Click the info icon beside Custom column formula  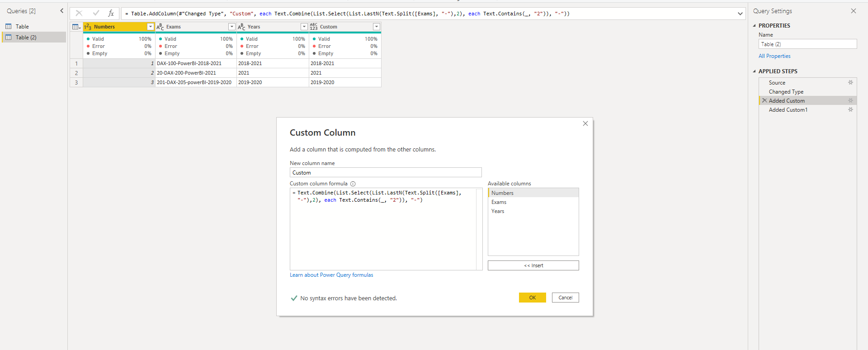tap(353, 184)
